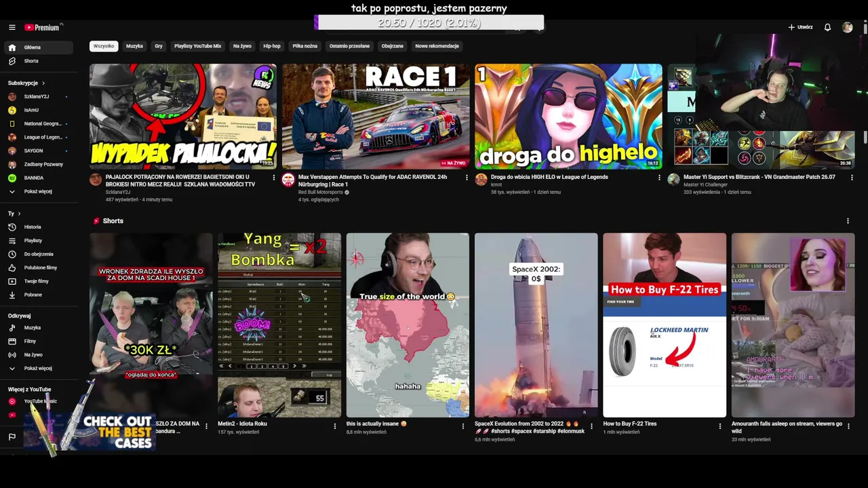Open Twoje filmy in the sidebar
The height and width of the screenshot is (488, 868).
click(38, 281)
